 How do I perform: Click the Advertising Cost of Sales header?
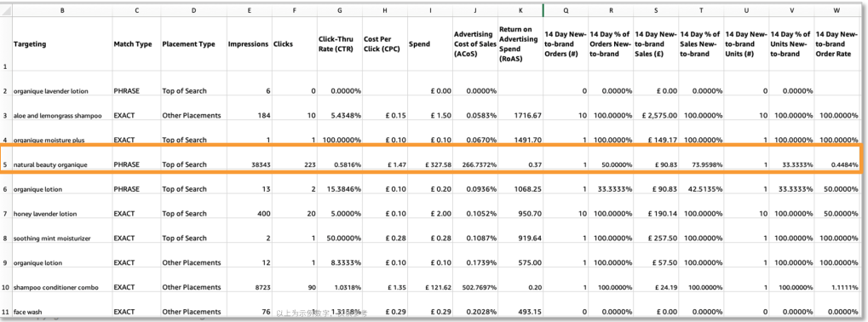point(474,43)
